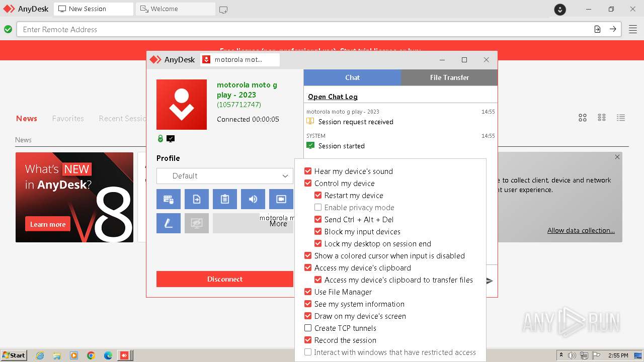Open Windows Start menu
Viewport: 644px width, 362px height.
point(14,355)
